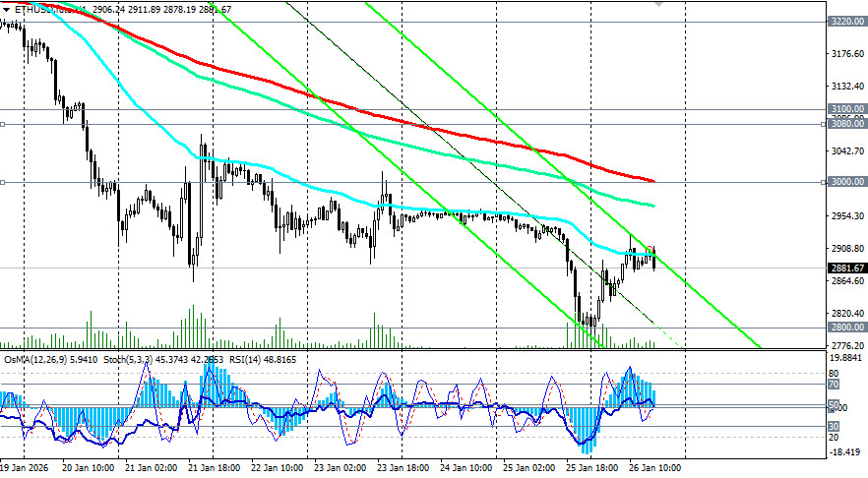Click the ETHUSD symbol dropdown triangle
The image size is (868, 478).
coord(6,8)
